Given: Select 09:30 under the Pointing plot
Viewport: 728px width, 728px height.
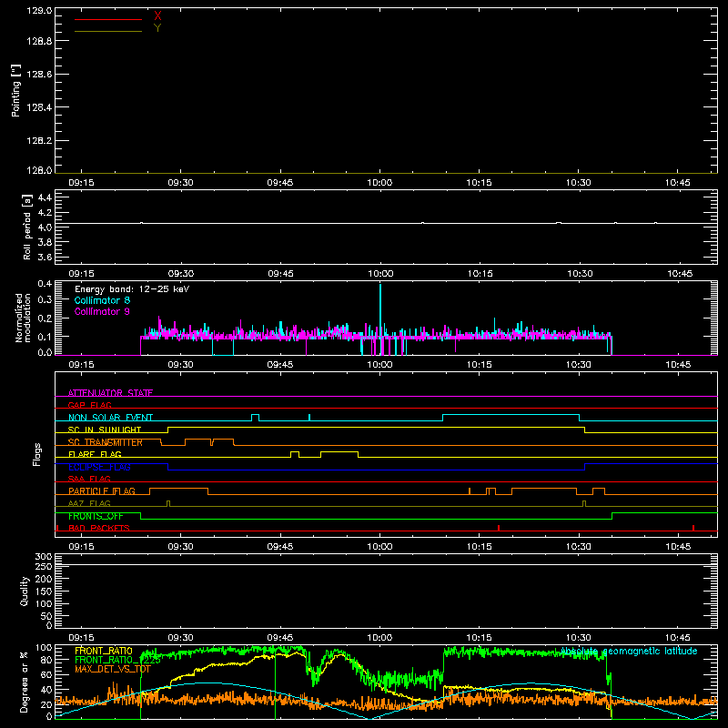Looking at the screenshot, I should click(180, 183).
